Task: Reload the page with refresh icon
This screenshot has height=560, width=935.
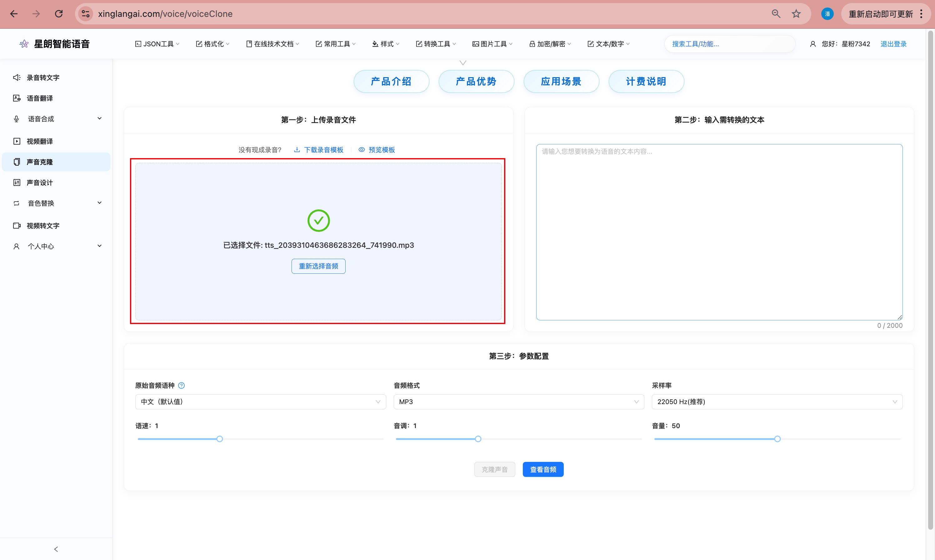Action: click(58, 14)
